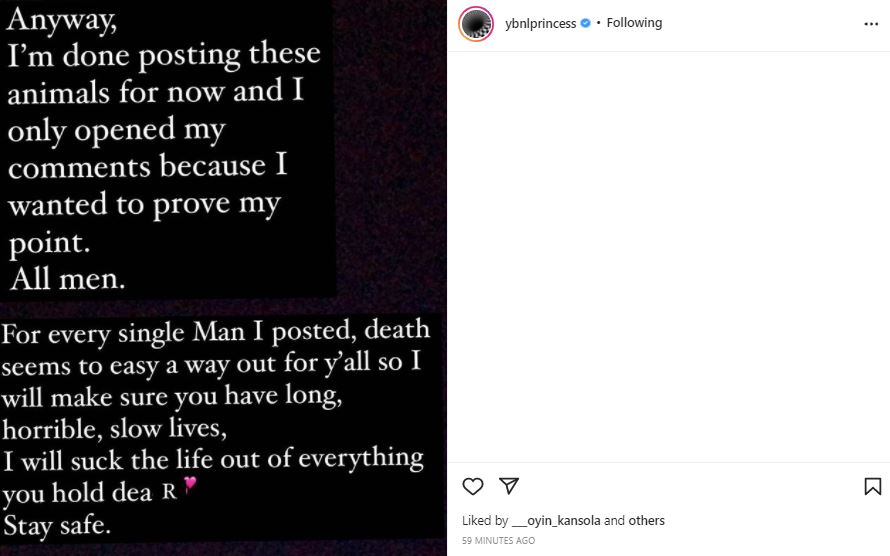Toggle the Following button
This screenshot has height=556, width=890.
click(634, 23)
